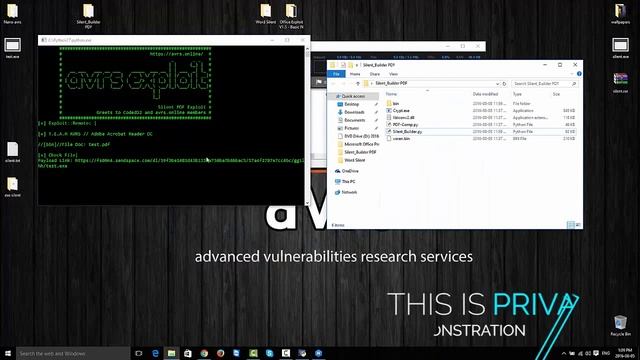Select the .dll application extension file

(403, 118)
